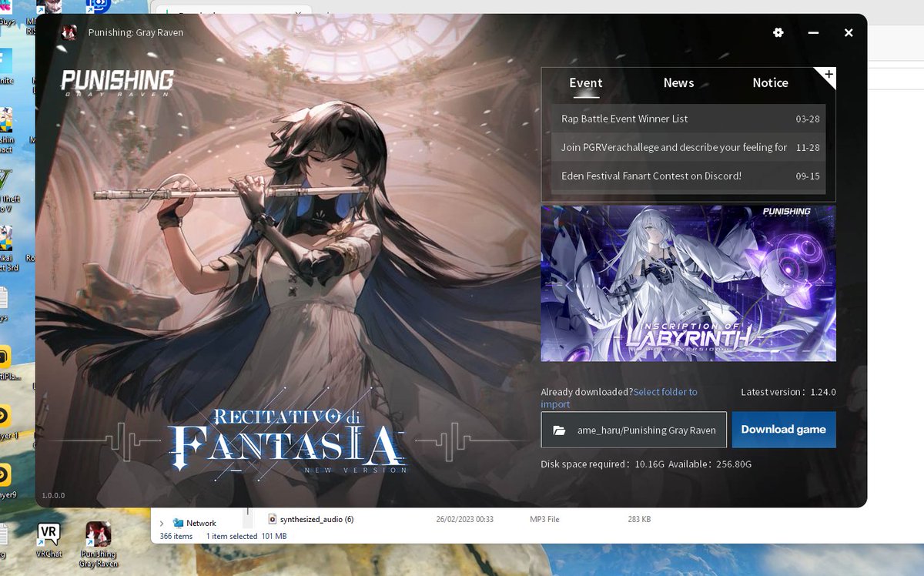This screenshot has height=576, width=924.
Task: Click the Disk space required text
Action: click(x=646, y=464)
